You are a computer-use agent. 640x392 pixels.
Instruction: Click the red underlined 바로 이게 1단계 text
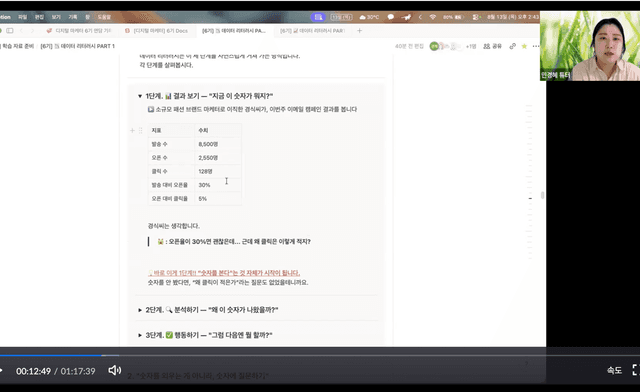(x=224, y=273)
